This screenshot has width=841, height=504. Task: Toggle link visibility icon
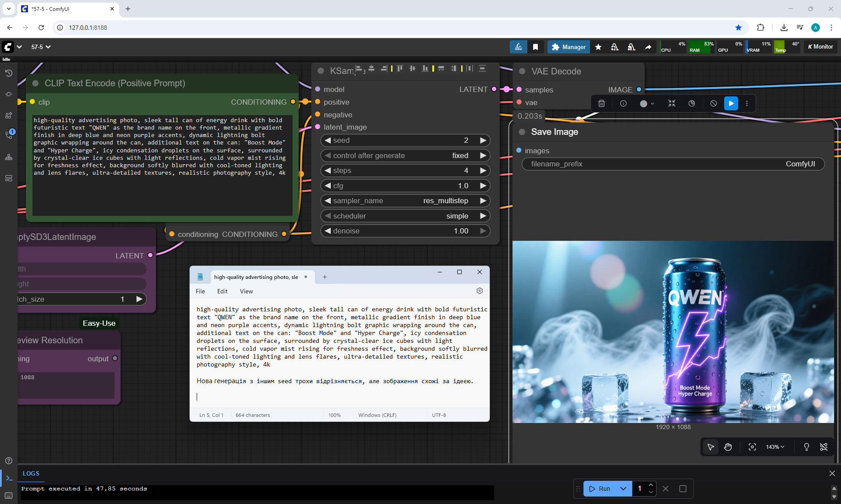coord(823,447)
